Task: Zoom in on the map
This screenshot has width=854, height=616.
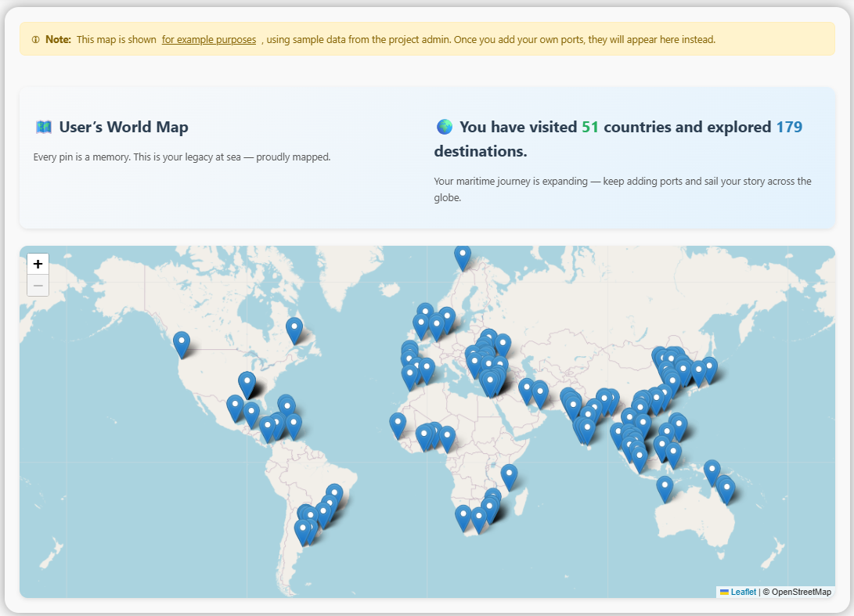Action: point(38,265)
